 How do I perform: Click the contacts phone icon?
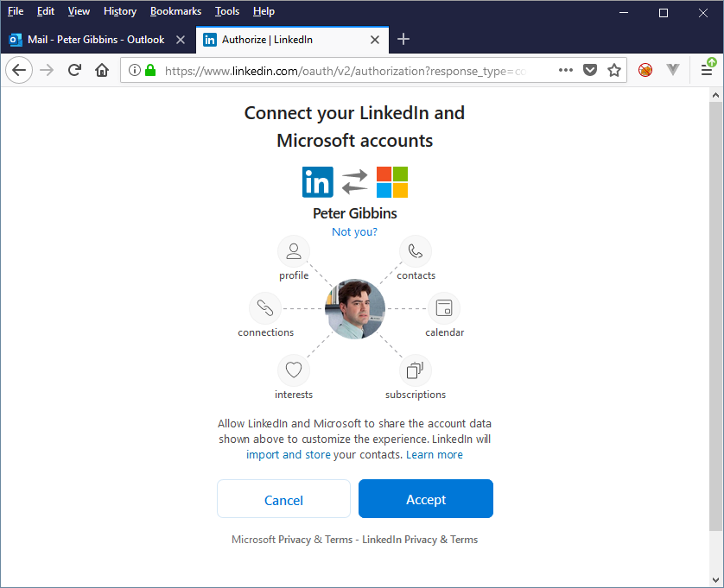416,251
